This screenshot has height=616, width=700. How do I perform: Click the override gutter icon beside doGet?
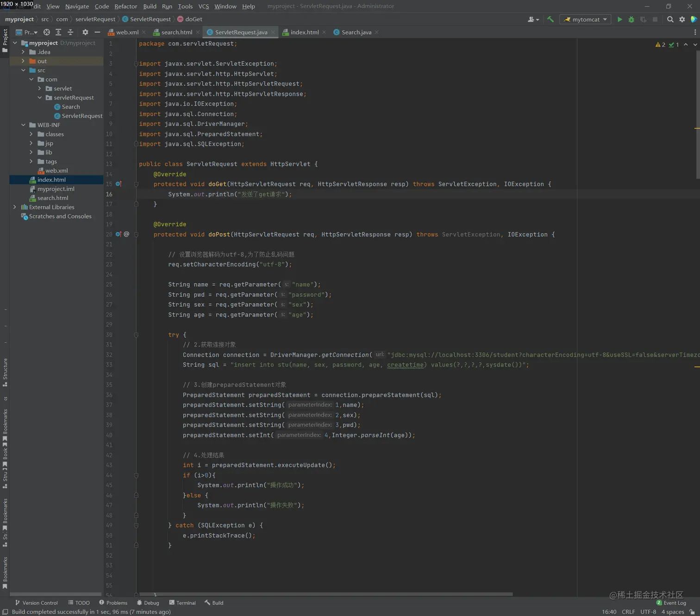coord(119,184)
